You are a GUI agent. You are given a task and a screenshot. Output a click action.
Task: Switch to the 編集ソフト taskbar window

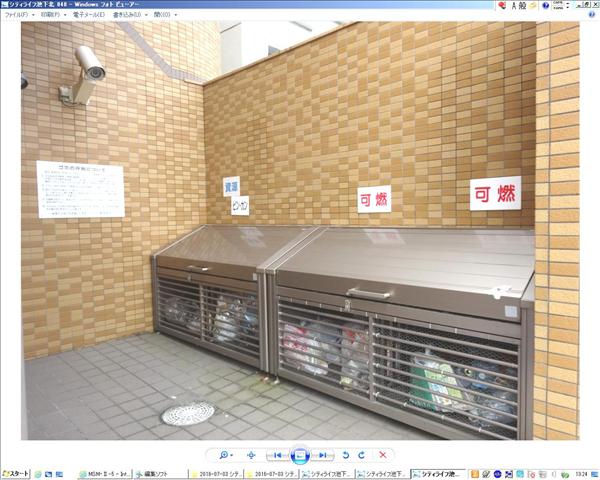[x=161, y=474]
